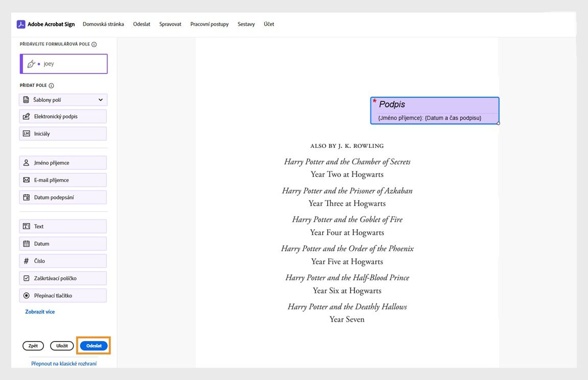Click the calendar icon for Datum podepsání
588x380 pixels.
click(x=26, y=197)
